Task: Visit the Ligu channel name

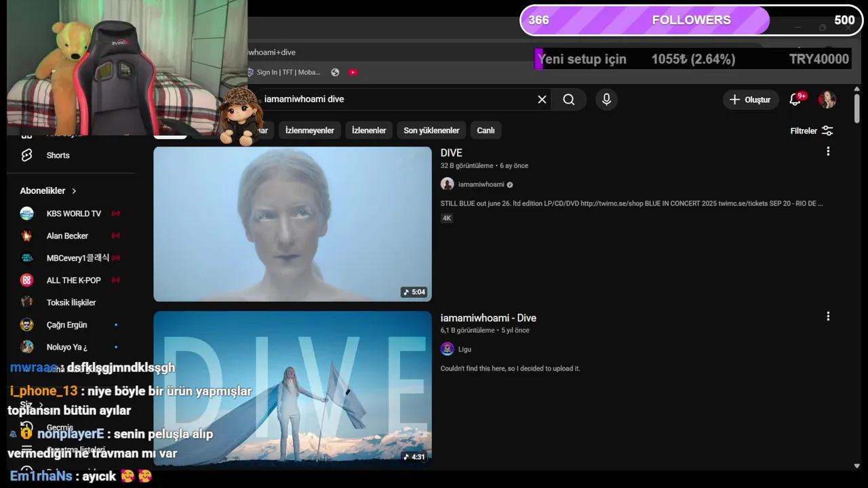Action: pyautogui.click(x=465, y=349)
